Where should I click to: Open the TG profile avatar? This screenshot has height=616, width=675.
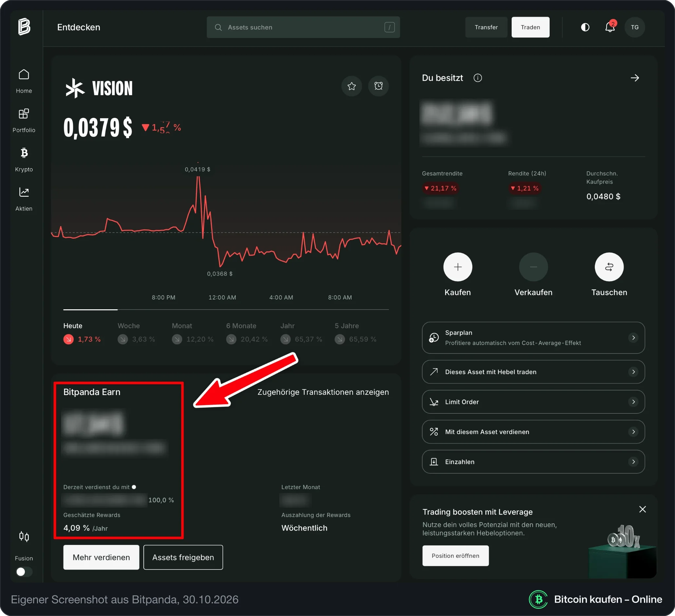coord(634,27)
